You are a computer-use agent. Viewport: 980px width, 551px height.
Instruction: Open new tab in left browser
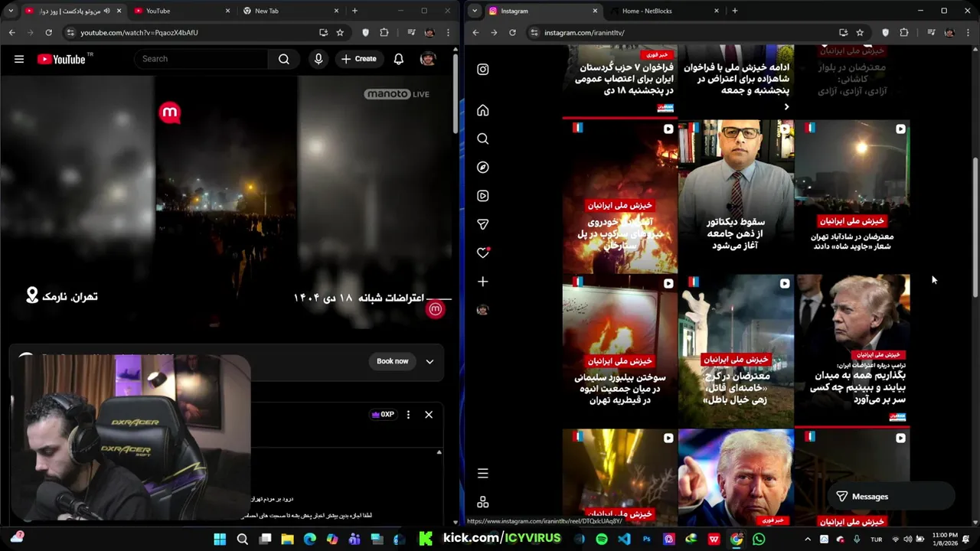point(354,11)
